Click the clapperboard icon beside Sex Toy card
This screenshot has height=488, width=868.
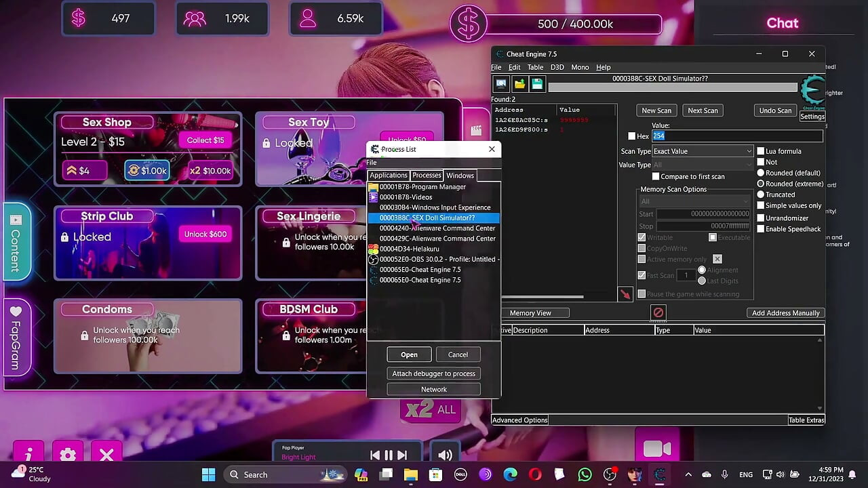(476, 129)
